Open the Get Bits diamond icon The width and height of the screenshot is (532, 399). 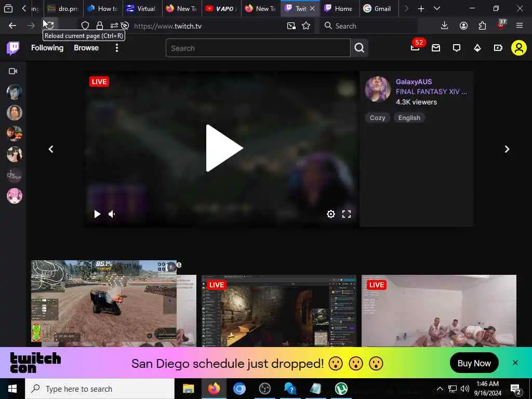(477, 48)
